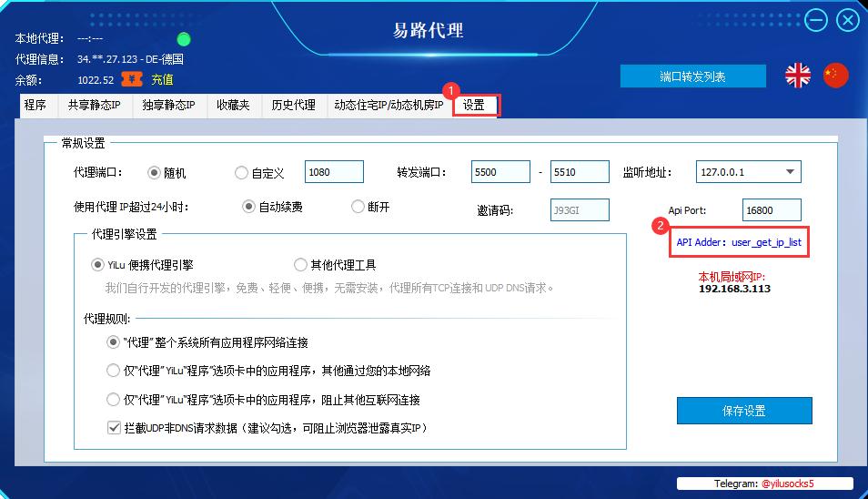Click the yuan recharge icon next to balance
The image size is (868, 499).
click(132, 80)
